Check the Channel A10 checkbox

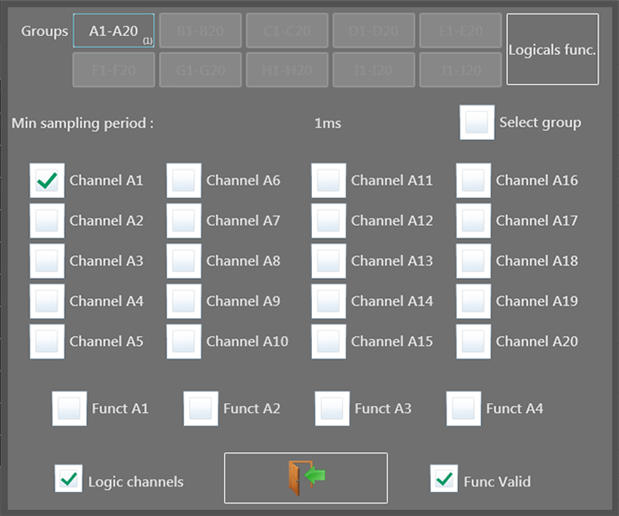tap(184, 341)
